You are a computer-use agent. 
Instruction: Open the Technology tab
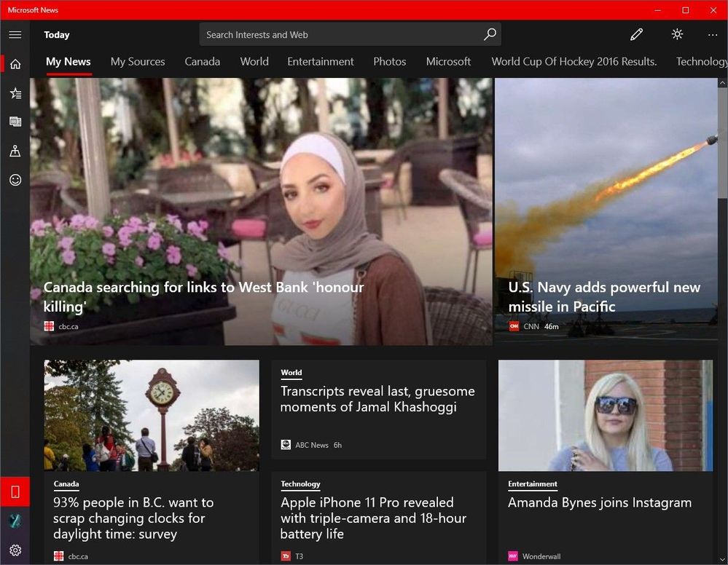pyautogui.click(x=702, y=62)
